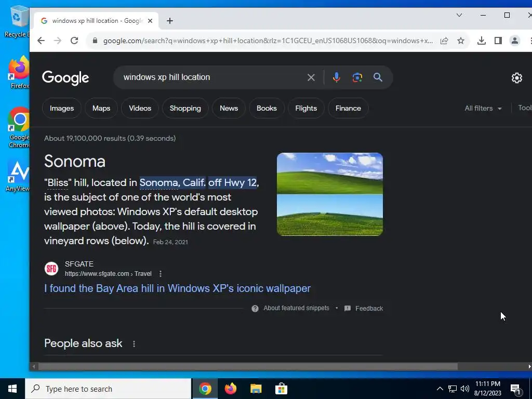Open the Bliss hill comparison image
This screenshot has height=399, width=532.
(330, 194)
